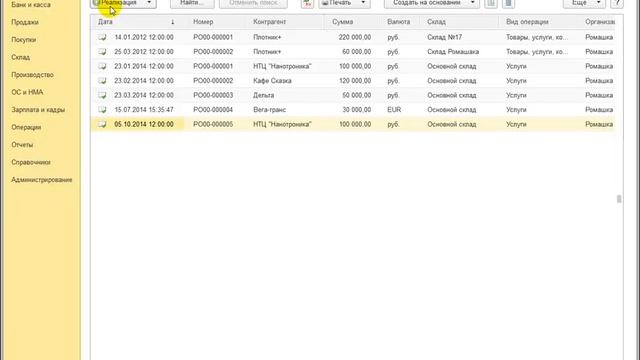
Task: Click sum 30 000,00 cell
Action: tap(356, 110)
